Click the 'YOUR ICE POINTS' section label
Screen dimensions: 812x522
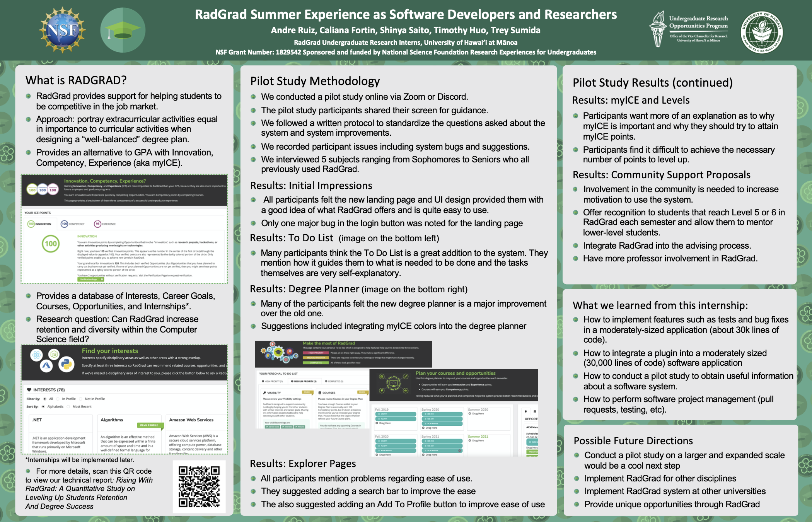click(38, 213)
